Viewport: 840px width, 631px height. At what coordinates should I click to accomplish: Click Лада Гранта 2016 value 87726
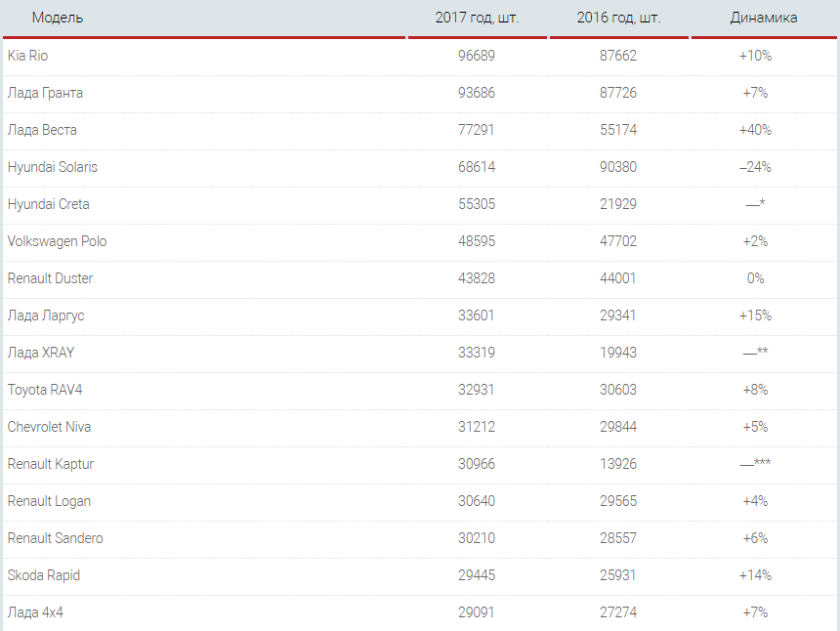point(618,93)
